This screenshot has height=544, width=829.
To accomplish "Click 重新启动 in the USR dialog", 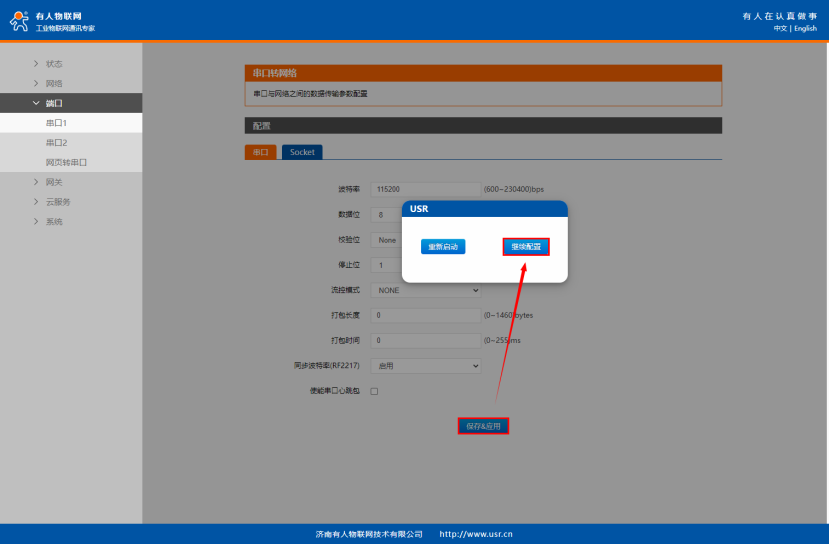I will 442,247.
